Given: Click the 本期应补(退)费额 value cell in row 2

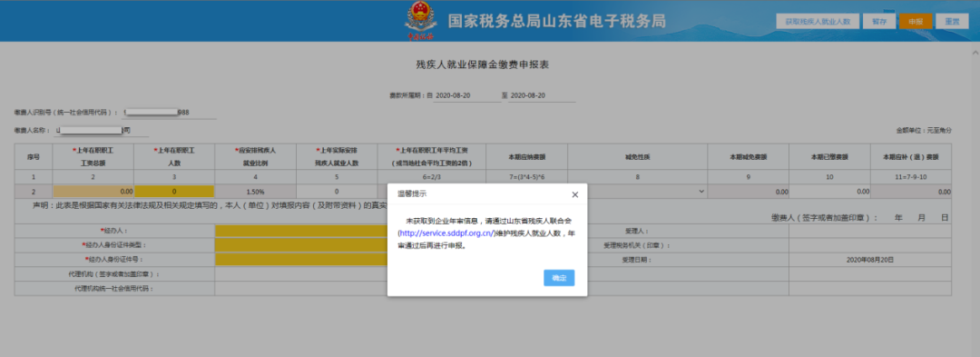Looking at the screenshot, I should (x=911, y=192).
